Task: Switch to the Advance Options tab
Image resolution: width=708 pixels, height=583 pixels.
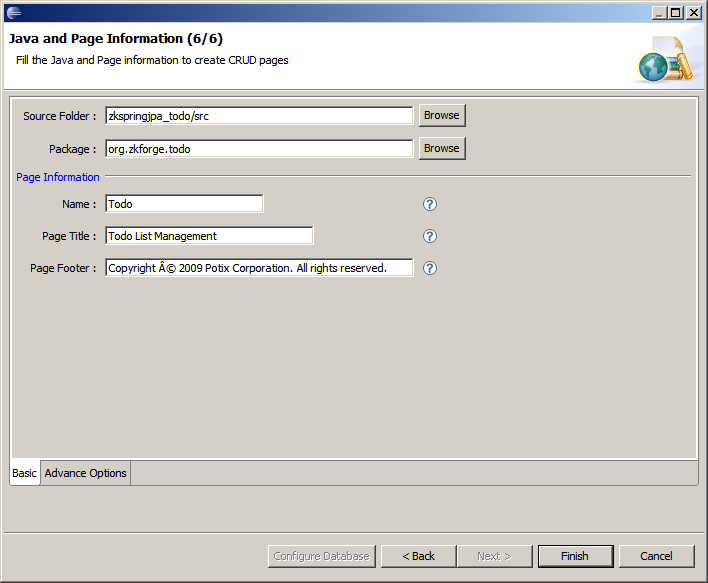Action: [x=86, y=473]
